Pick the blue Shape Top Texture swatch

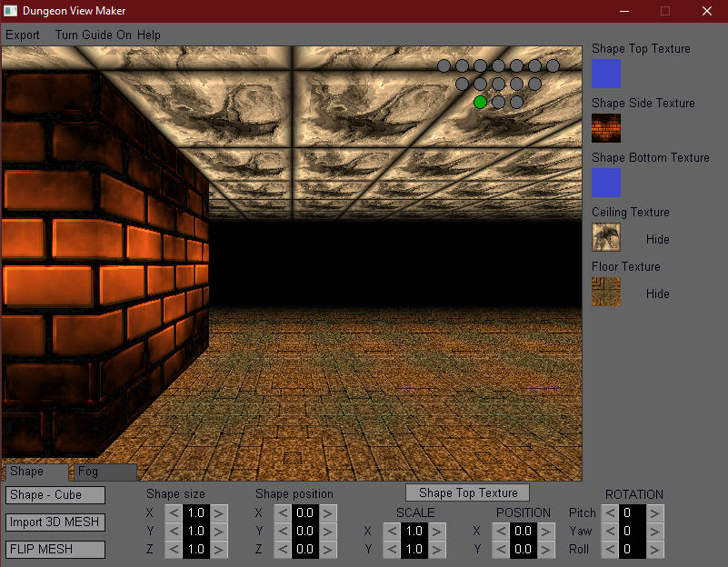point(606,74)
